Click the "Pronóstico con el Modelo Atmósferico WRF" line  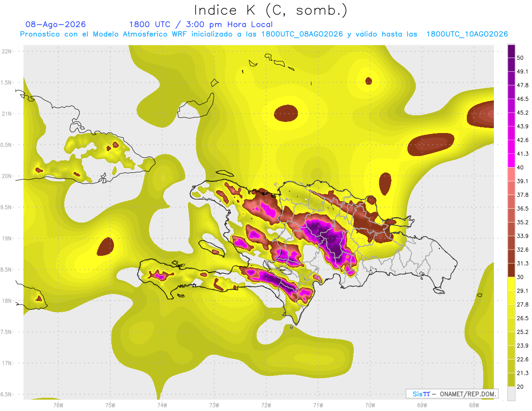coord(264,34)
